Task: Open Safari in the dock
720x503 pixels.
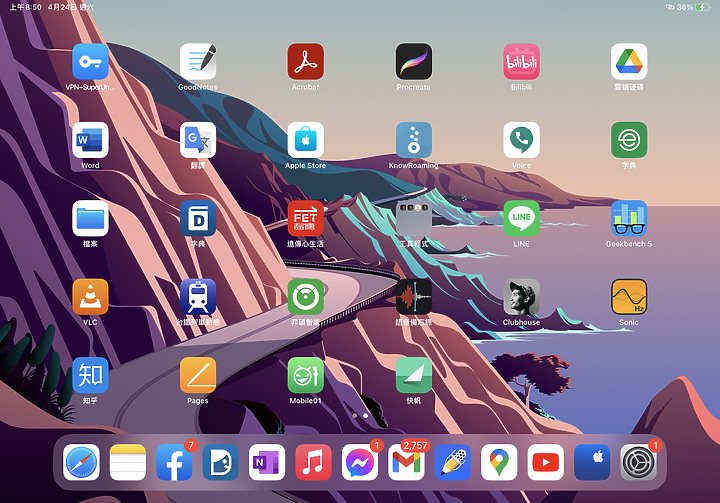Action: click(81, 462)
